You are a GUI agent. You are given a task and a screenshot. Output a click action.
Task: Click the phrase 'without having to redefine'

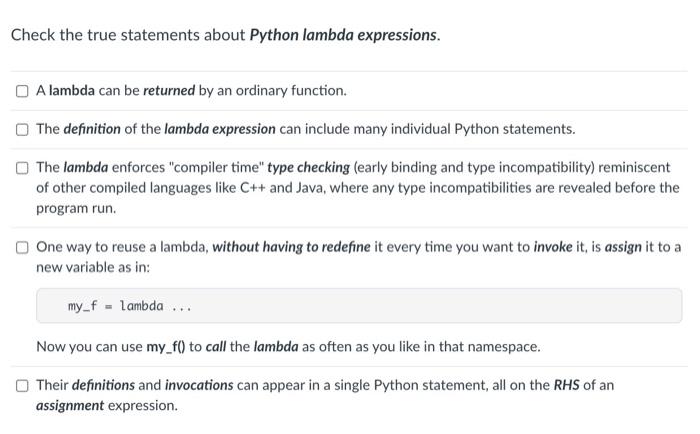coord(291,247)
